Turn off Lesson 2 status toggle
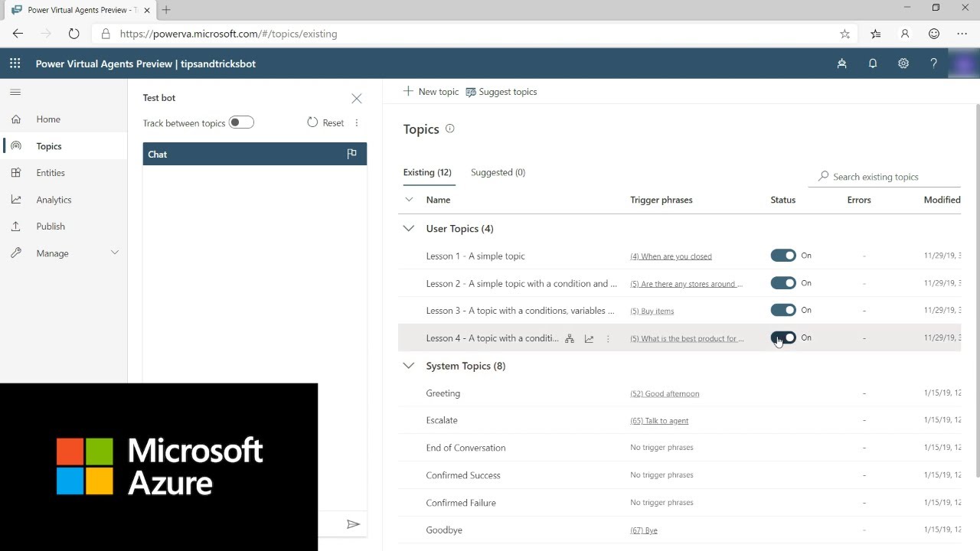This screenshot has width=980, height=551. click(783, 283)
